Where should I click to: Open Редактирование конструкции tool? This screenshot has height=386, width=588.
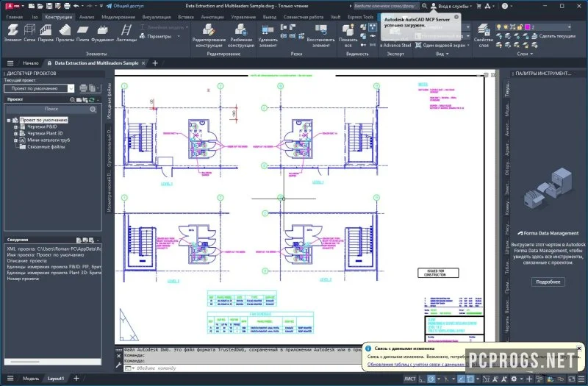[x=209, y=35]
